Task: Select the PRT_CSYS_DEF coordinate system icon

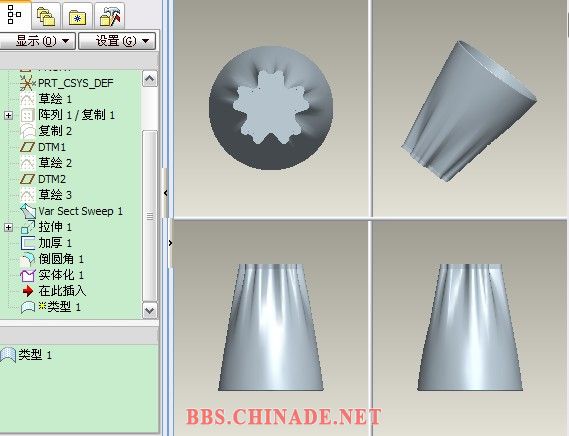Action: tap(27, 83)
